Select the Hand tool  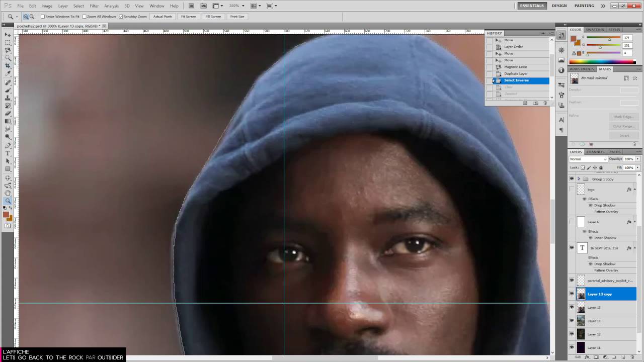[8, 193]
